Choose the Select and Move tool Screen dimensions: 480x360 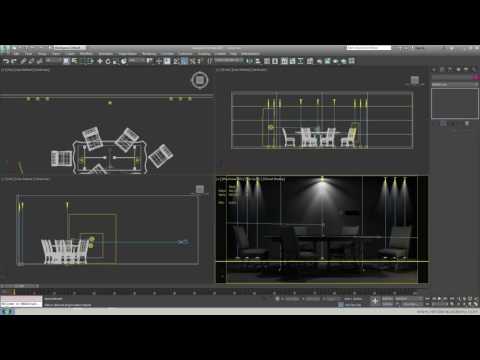click(x=100, y=61)
